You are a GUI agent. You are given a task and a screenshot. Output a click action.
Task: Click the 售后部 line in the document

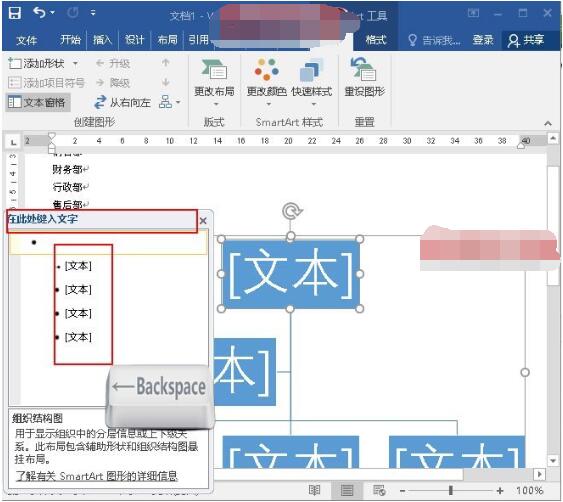click(68, 205)
